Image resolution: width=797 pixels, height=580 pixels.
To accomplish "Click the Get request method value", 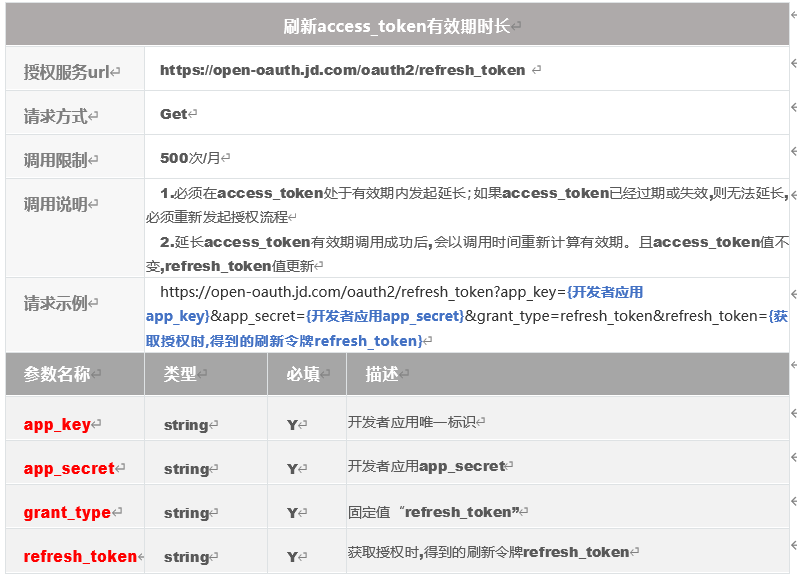I will pos(173,114).
